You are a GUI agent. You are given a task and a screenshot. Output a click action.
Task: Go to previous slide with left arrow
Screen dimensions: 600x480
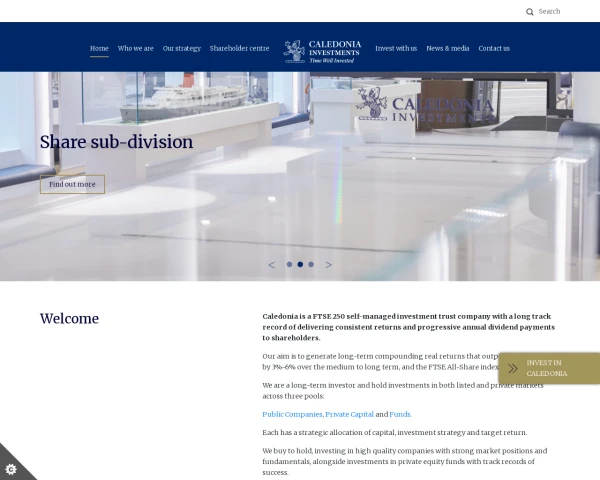pyautogui.click(x=272, y=265)
